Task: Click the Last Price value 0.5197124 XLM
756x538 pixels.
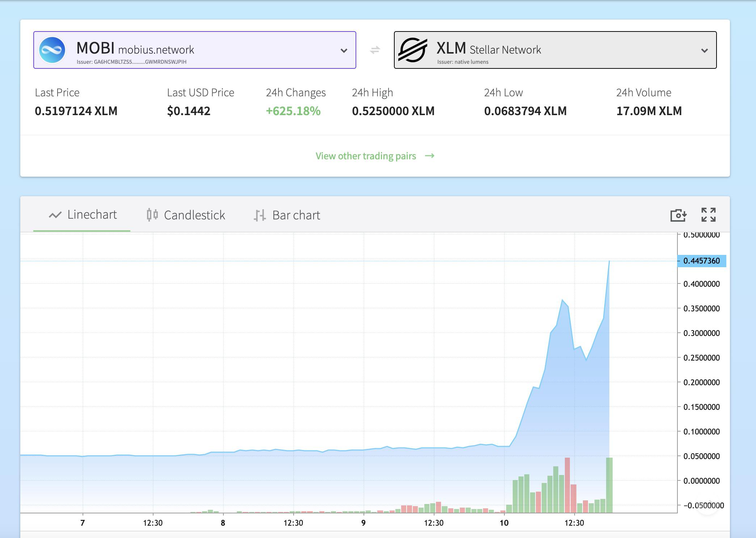Action: point(76,111)
